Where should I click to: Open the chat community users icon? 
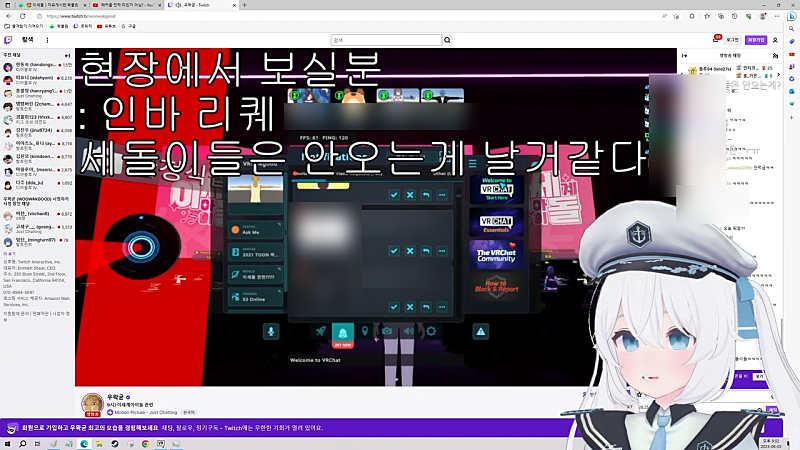[x=775, y=56]
